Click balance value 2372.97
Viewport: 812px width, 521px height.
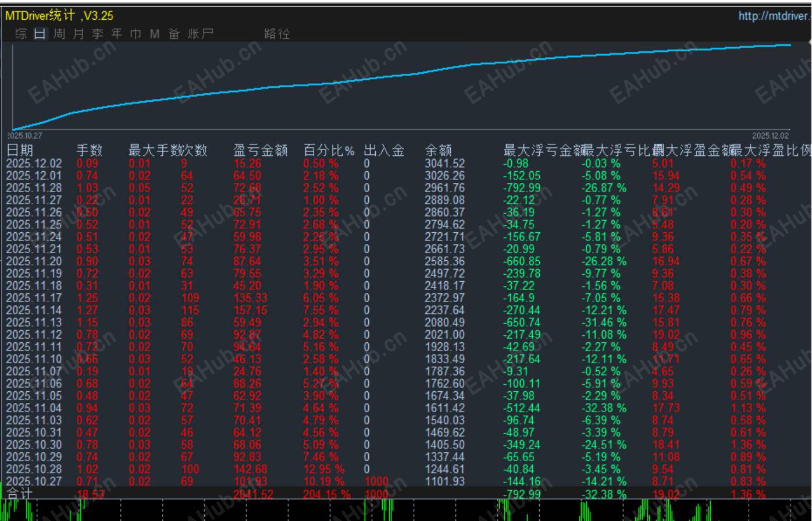pos(444,298)
